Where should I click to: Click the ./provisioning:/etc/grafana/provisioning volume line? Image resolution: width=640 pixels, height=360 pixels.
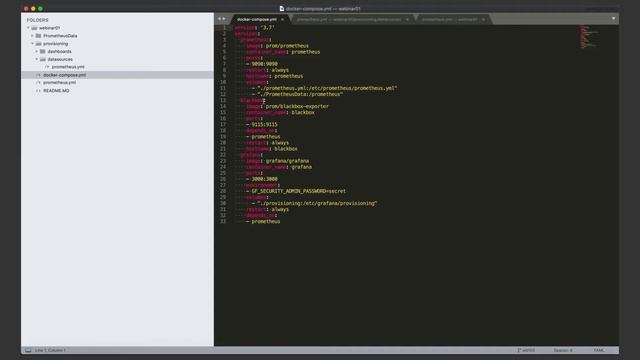point(317,203)
